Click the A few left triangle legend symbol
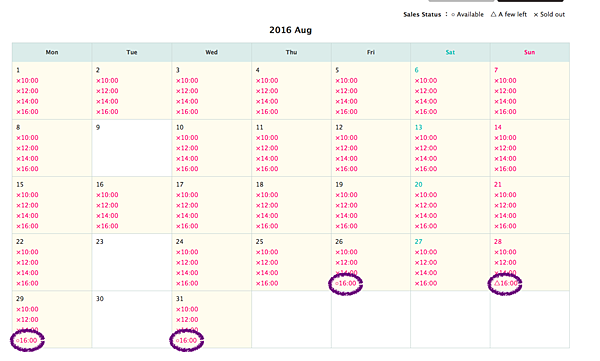Viewport: 600px width, 361px height. [494, 14]
